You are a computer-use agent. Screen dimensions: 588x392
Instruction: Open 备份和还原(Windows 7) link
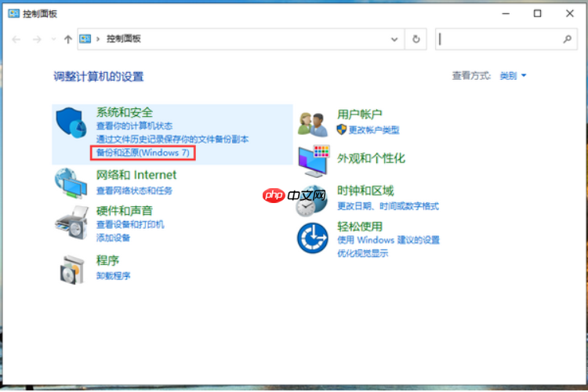(143, 153)
